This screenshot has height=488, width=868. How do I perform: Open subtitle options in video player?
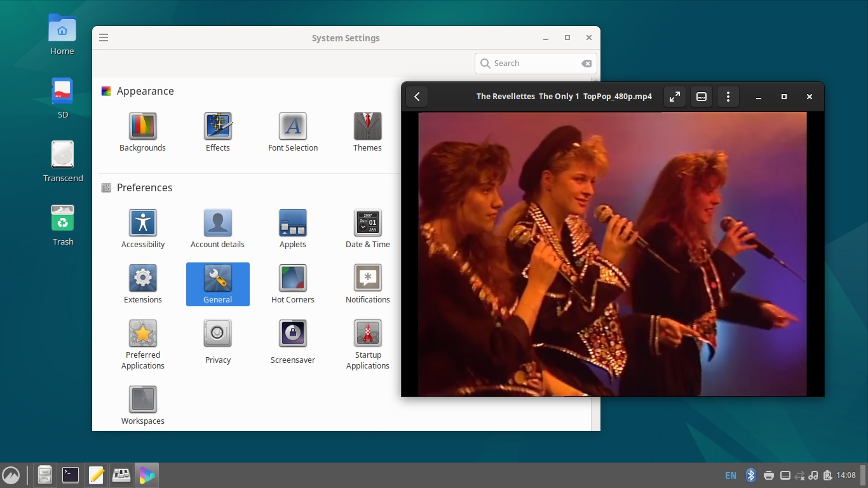702,97
